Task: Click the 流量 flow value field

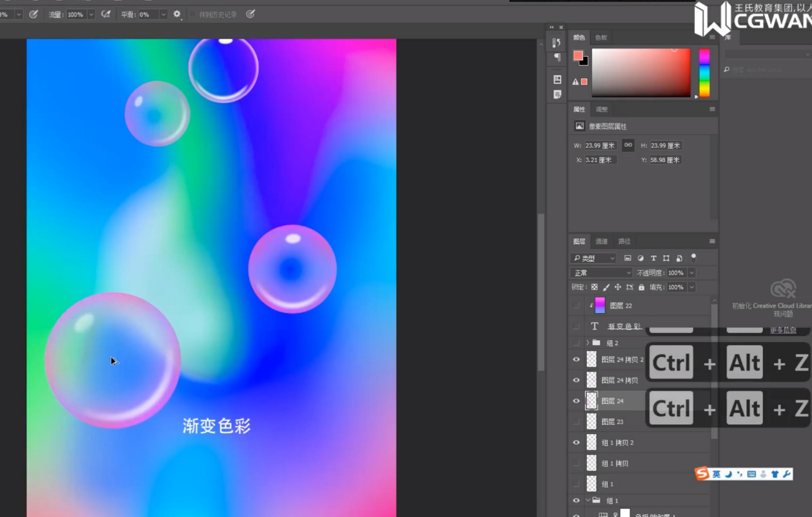Action: [76, 14]
